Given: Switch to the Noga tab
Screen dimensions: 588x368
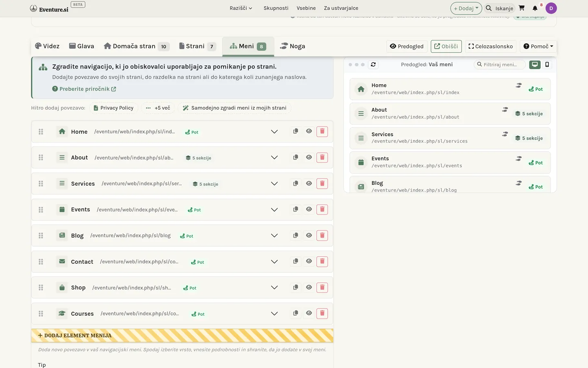Looking at the screenshot, I should click(x=293, y=46).
